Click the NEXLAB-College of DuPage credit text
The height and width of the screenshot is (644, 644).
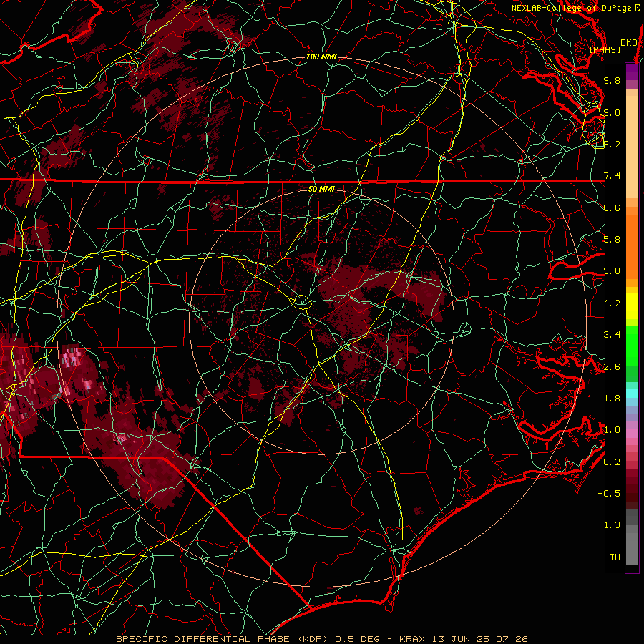click(576, 8)
